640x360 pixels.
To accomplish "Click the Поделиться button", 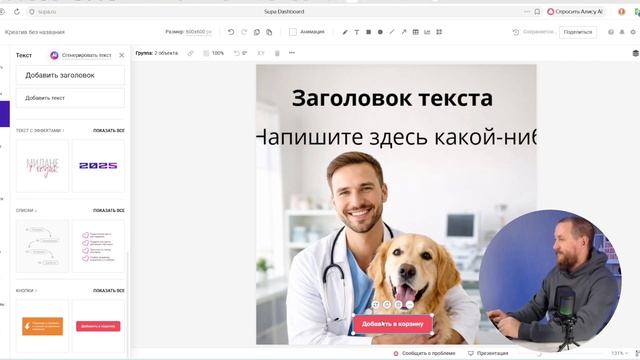I will click(x=578, y=32).
